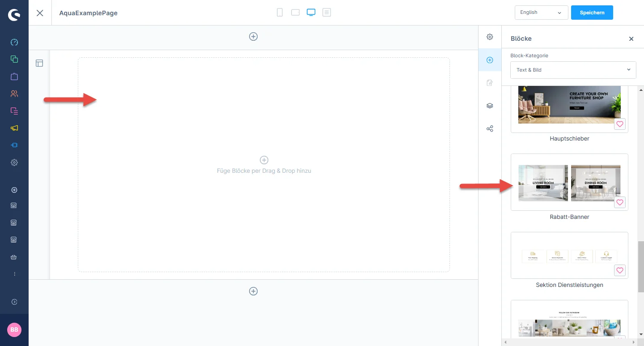This screenshot has width=644, height=346.
Task: Favorite the Rabatt-Banner block
Action: 619,202
